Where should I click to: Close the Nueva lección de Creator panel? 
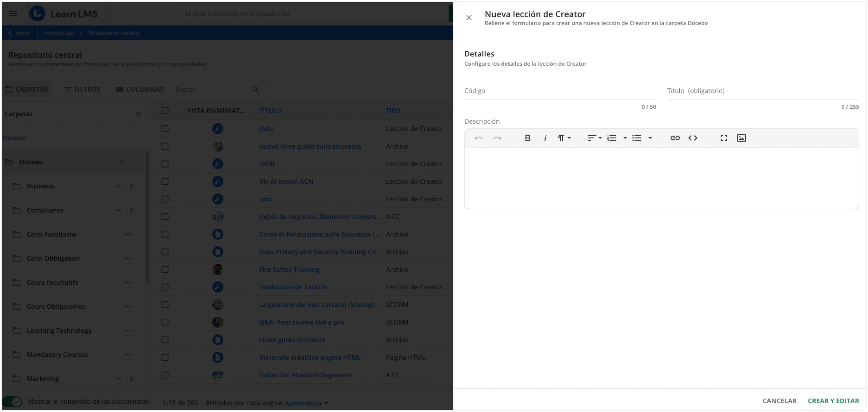(x=469, y=18)
